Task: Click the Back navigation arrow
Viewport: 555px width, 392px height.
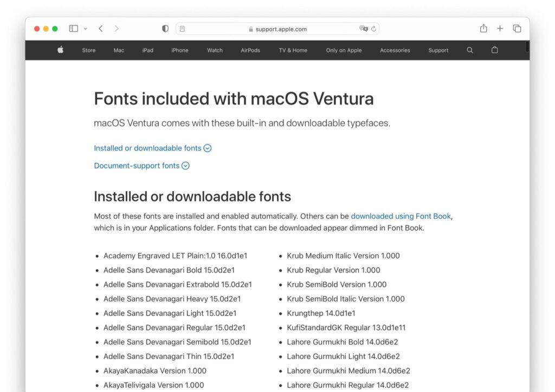Action: [100, 28]
